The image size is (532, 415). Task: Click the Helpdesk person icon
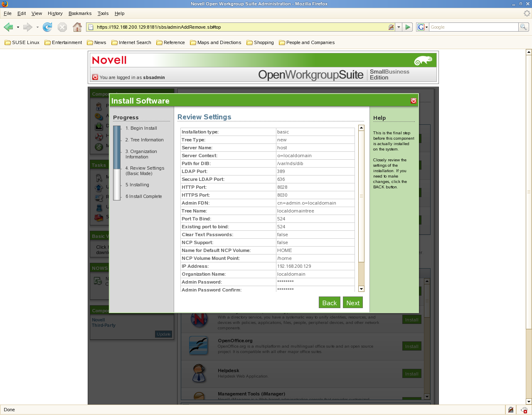(x=199, y=373)
